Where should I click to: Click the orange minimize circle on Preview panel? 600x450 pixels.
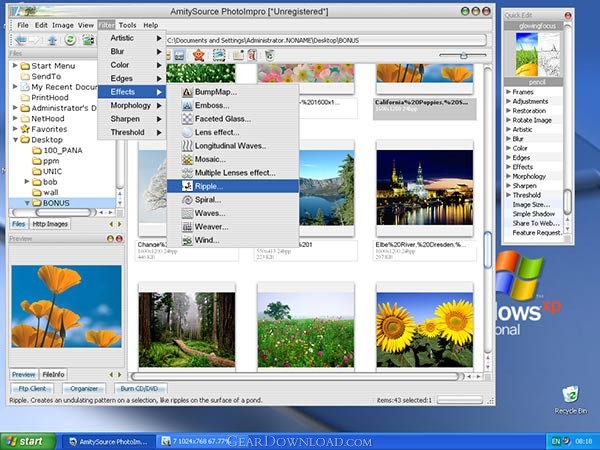(110, 239)
